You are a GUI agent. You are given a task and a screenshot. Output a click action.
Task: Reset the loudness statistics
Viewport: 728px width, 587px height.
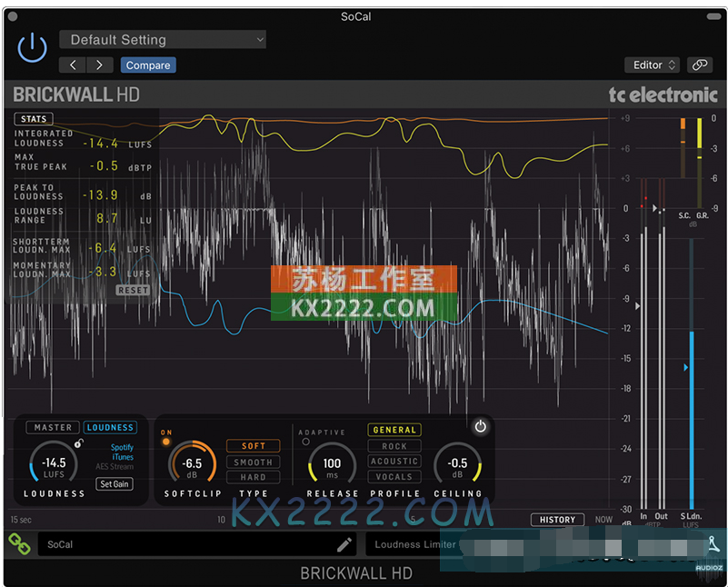133,290
